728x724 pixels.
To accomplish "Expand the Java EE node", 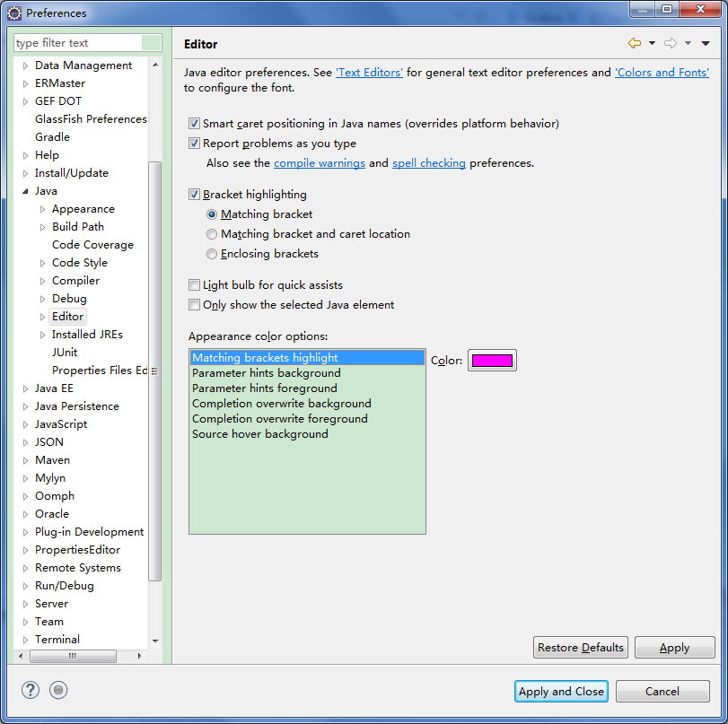I will pos(25,389).
